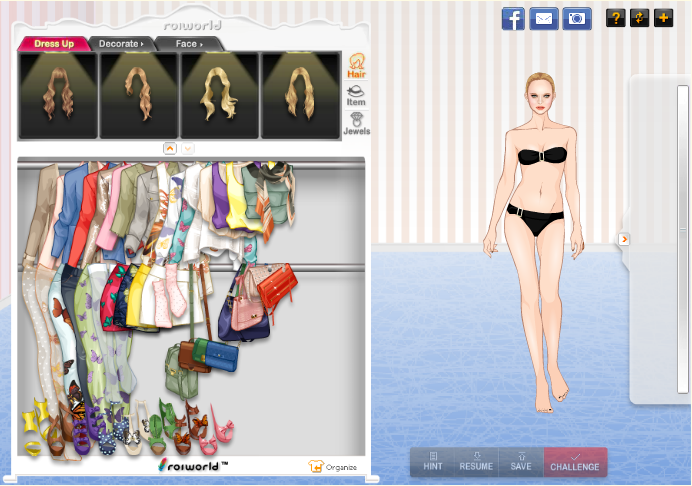Click the orange refresh arrows icon
This screenshot has width=692, height=486.
coord(640,18)
